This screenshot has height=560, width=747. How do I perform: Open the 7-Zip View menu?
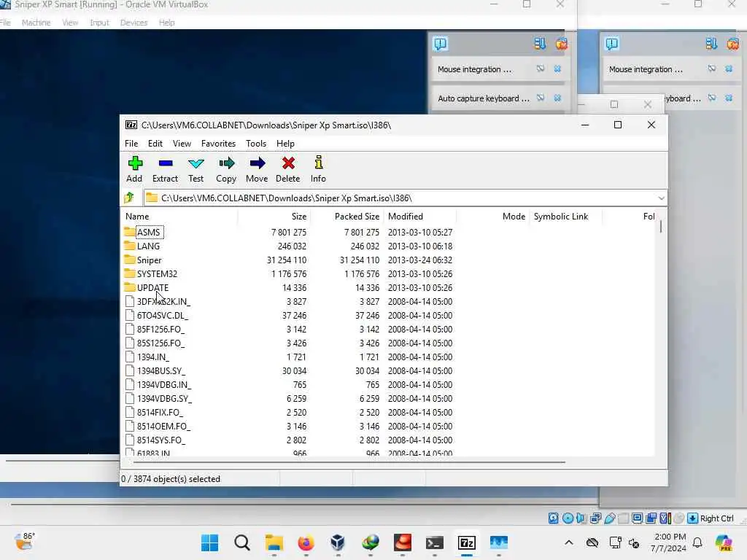coord(182,144)
